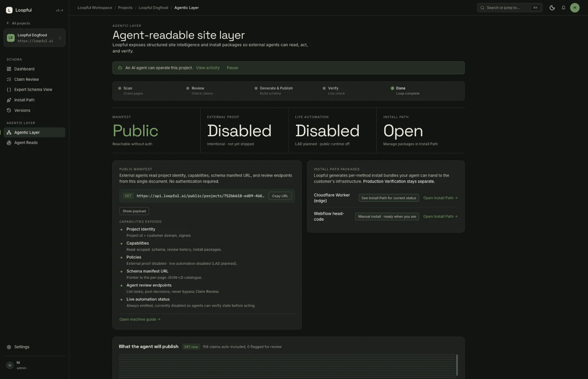588x379 pixels.
Task: Open Claim Review in the sidebar
Action: click(x=35, y=79)
